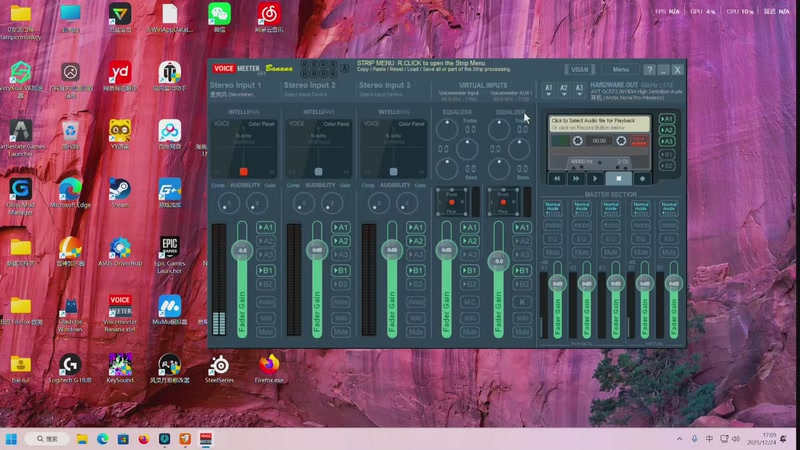800x450 pixels.
Task: Click the Stereo Input 1 fader gain knob
Action: (x=241, y=250)
